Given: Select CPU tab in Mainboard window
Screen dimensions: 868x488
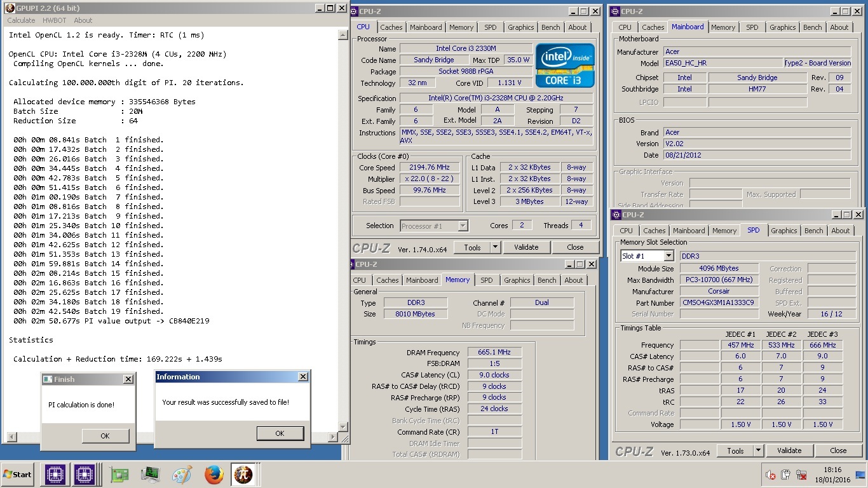Looking at the screenshot, I should pos(625,27).
